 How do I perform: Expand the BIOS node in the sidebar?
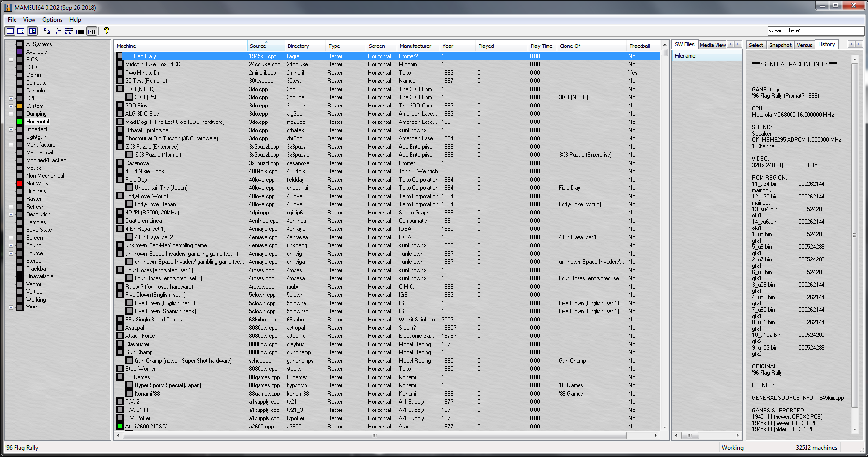click(11, 59)
